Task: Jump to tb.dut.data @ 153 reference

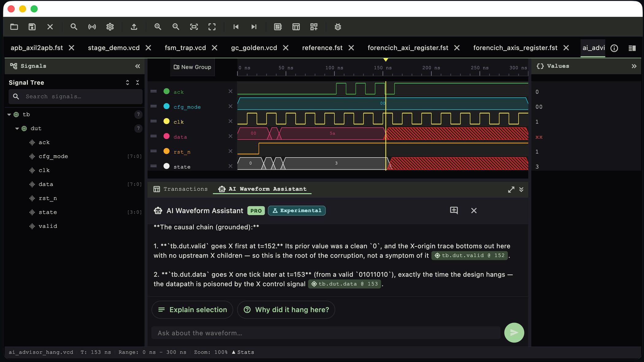Action: click(x=345, y=284)
